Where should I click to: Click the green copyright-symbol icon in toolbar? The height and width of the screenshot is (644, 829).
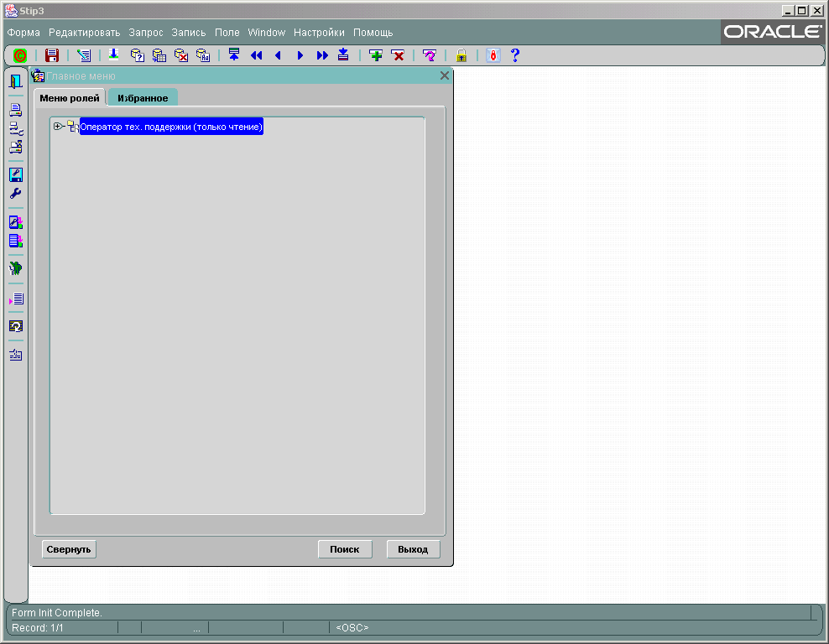[20, 55]
